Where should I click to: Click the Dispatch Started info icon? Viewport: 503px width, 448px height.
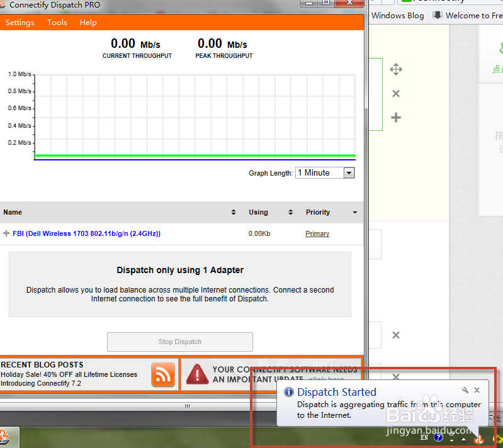[x=289, y=392]
